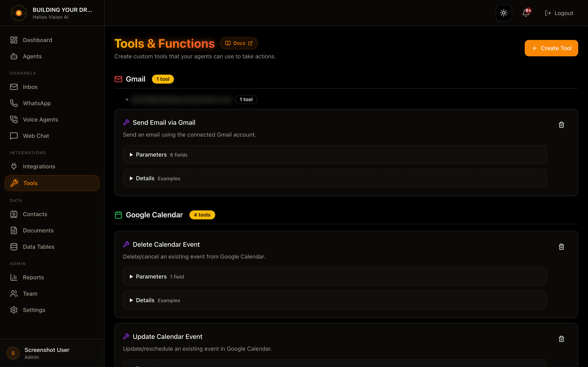Switch to the Tools section in sidebar
This screenshot has height=367, width=588.
click(x=30, y=183)
